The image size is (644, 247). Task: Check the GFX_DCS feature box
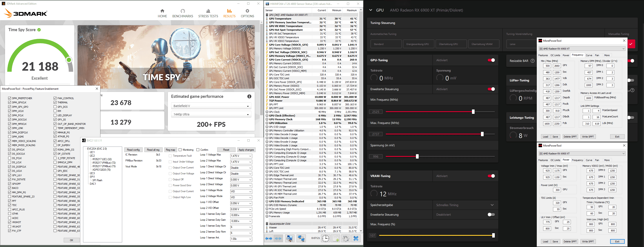coord(55,107)
